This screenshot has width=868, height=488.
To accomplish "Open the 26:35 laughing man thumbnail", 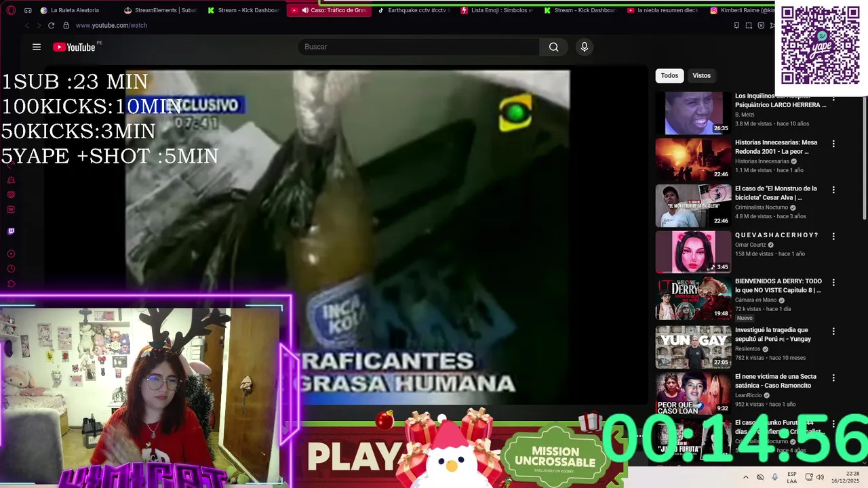I will point(693,113).
